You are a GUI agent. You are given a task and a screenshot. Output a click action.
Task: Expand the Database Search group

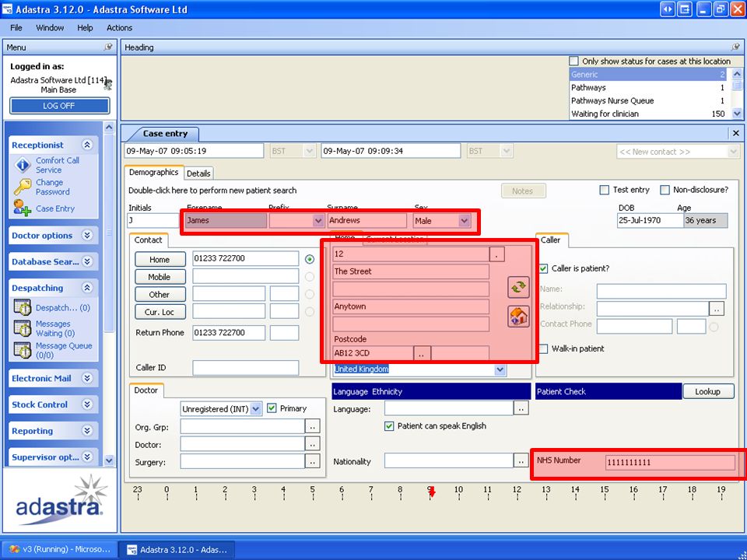pos(87,261)
